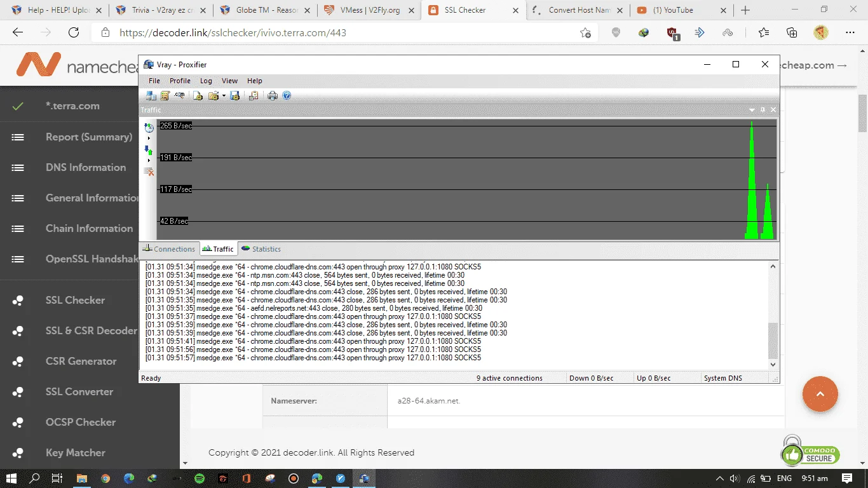Click the log scrollbar up arrow
This screenshot has height=488, width=868.
point(773,267)
